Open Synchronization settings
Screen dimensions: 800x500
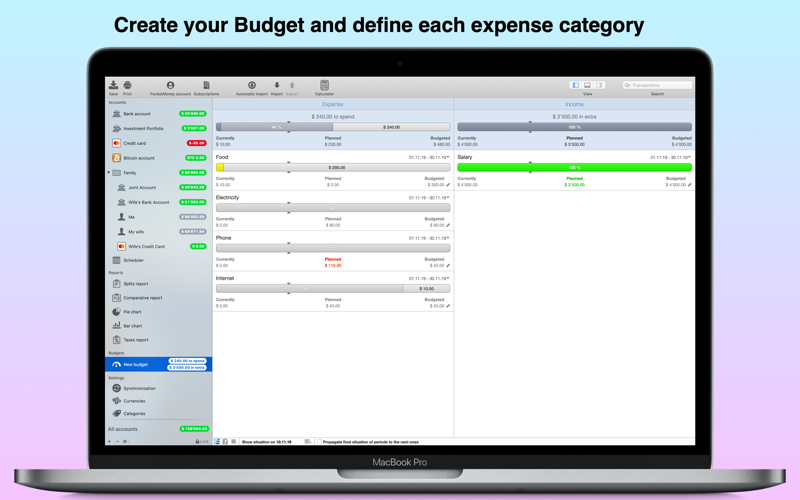[159, 388]
